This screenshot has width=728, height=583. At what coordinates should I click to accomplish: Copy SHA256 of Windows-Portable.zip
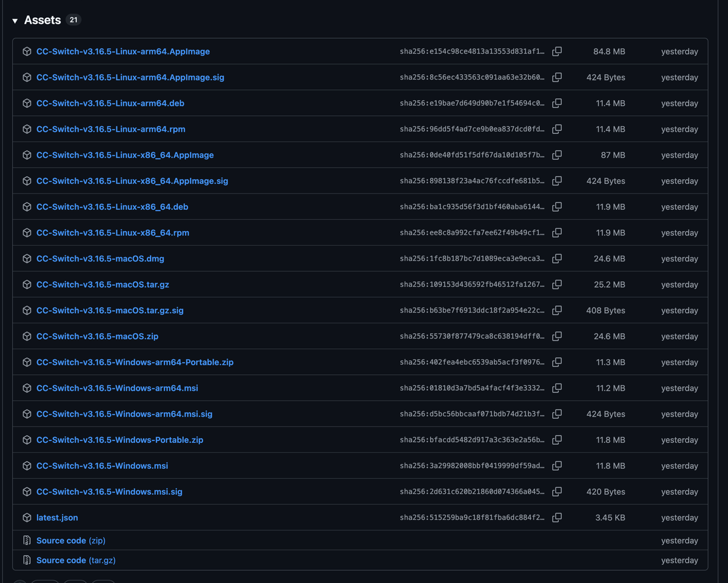point(557,440)
